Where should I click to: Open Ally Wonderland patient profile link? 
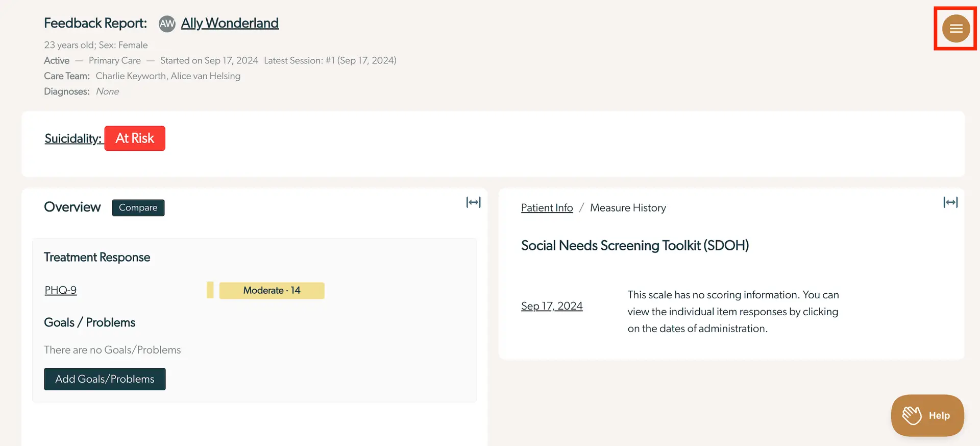pyautogui.click(x=230, y=24)
